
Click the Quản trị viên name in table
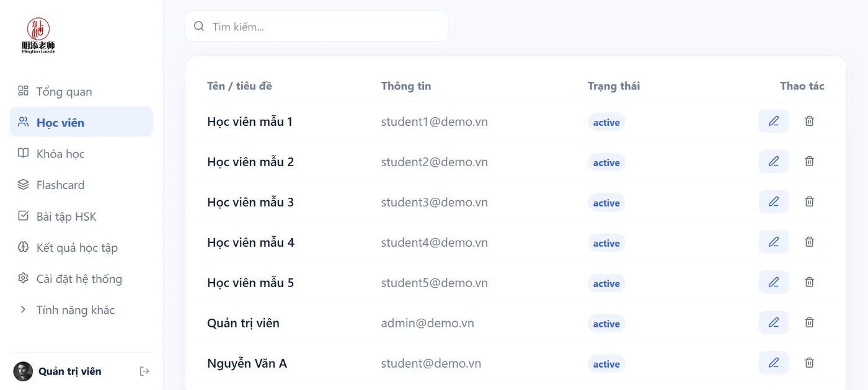pos(243,323)
